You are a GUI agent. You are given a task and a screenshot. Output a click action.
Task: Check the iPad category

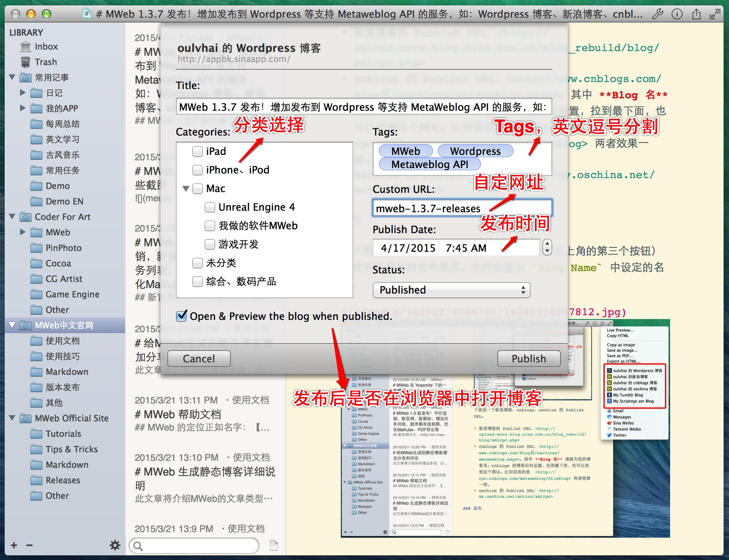198,151
